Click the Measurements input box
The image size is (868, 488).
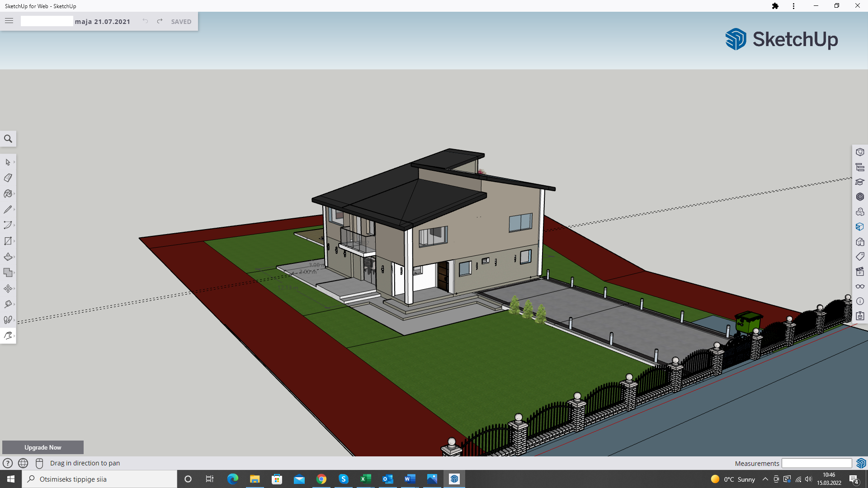(816, 463)
